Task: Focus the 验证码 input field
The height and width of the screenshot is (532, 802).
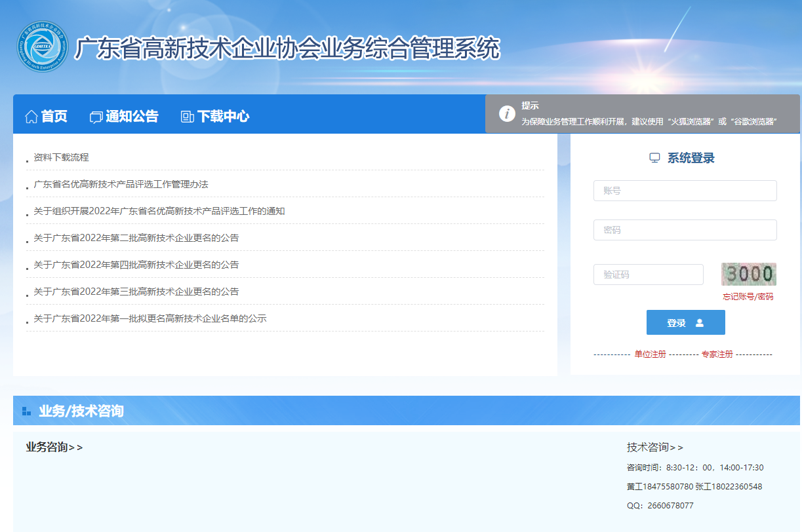Action: click(x=649, y=275)
